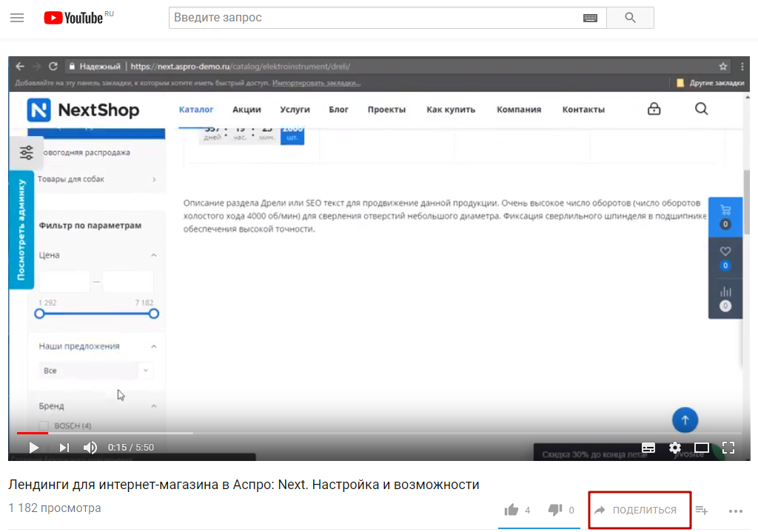Open the favorites heart side icon

725,258
